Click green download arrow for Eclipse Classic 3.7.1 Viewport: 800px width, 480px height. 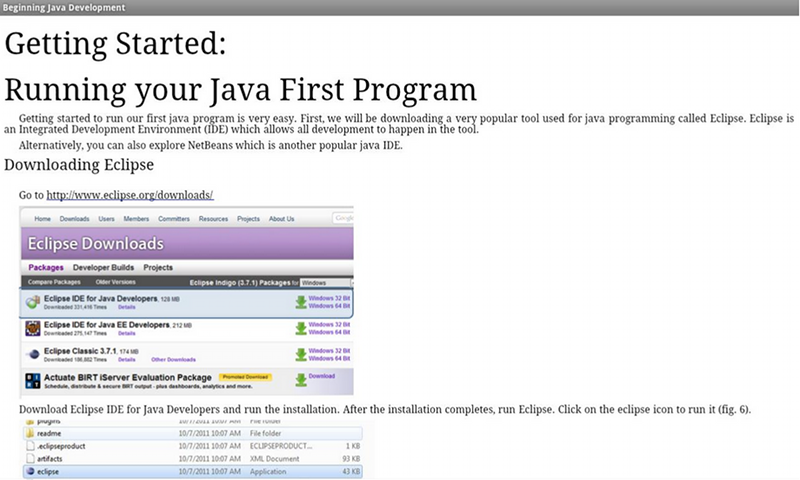pyautogui.click(x=301, y=355)
